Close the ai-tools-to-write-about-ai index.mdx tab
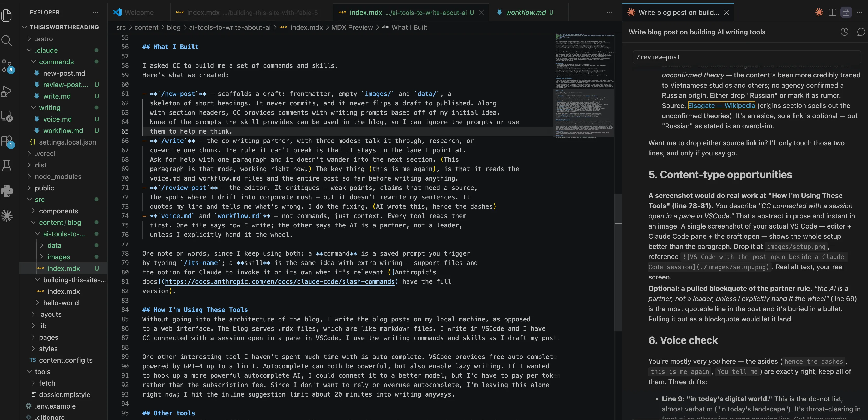This screenshot has width=868, height=420. (x=481, y=12)
